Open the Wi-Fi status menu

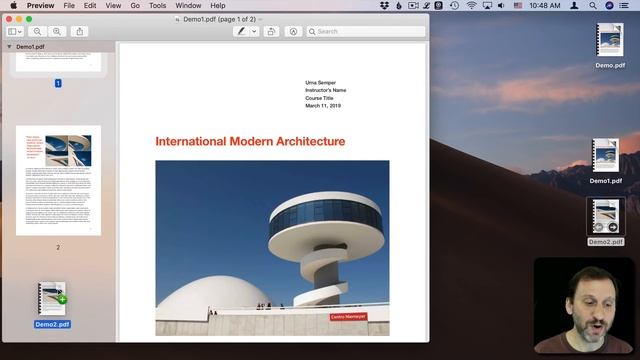(x=471, y=5)
